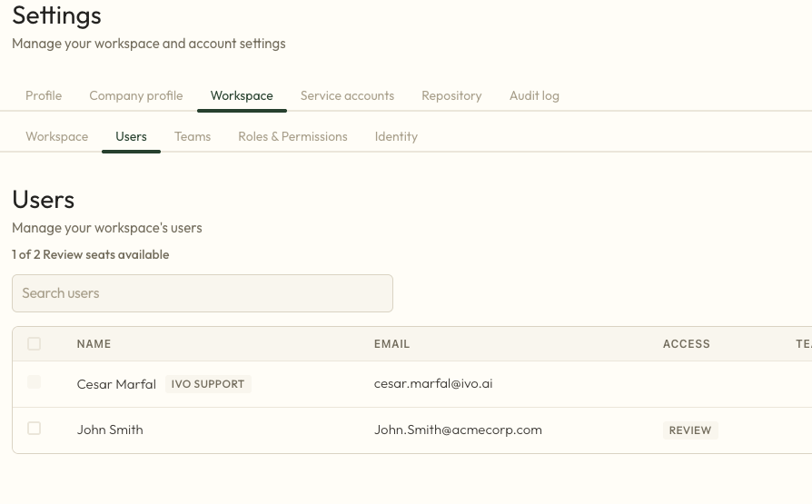The height and width of the screenshot is (504, 812).
Task: Check the box for John Smith's row
Action: coord(35,429)
